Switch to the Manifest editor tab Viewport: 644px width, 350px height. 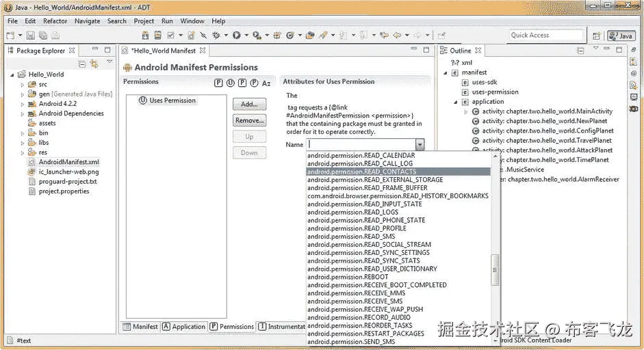(140, 327)
